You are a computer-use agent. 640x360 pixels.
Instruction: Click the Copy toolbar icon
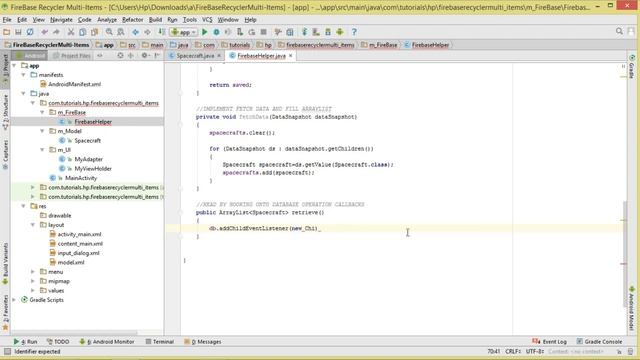[x=82, y=32]
